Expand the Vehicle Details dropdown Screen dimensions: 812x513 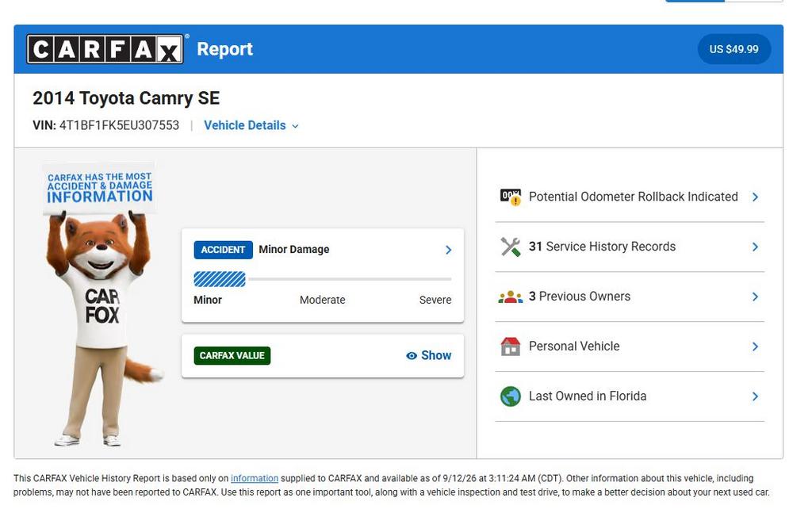point(251,125)
